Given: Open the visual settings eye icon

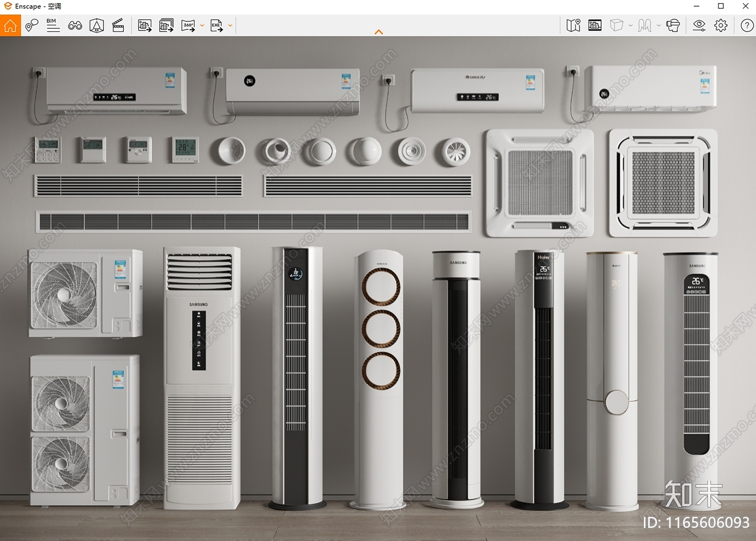Looking at the screenshot, I should pos(699,25).
